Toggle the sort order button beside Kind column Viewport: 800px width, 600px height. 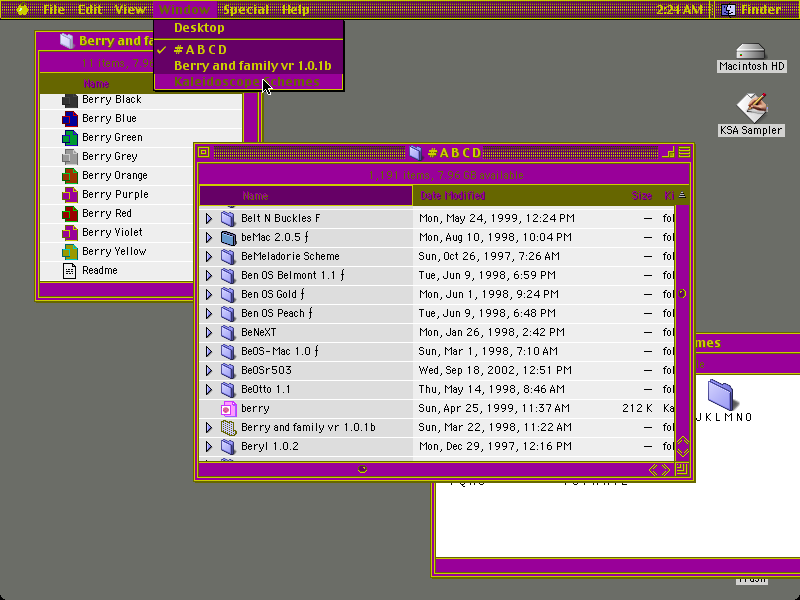click(682, 195)
